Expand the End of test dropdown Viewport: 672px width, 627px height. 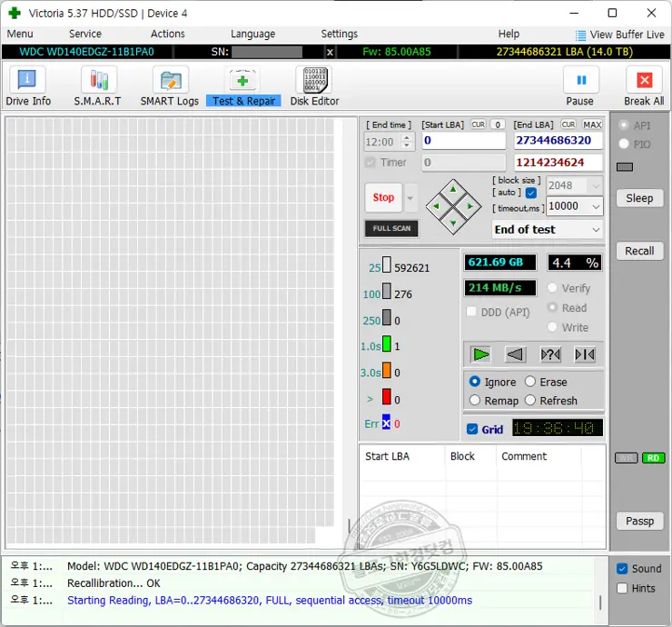point(548,230)
